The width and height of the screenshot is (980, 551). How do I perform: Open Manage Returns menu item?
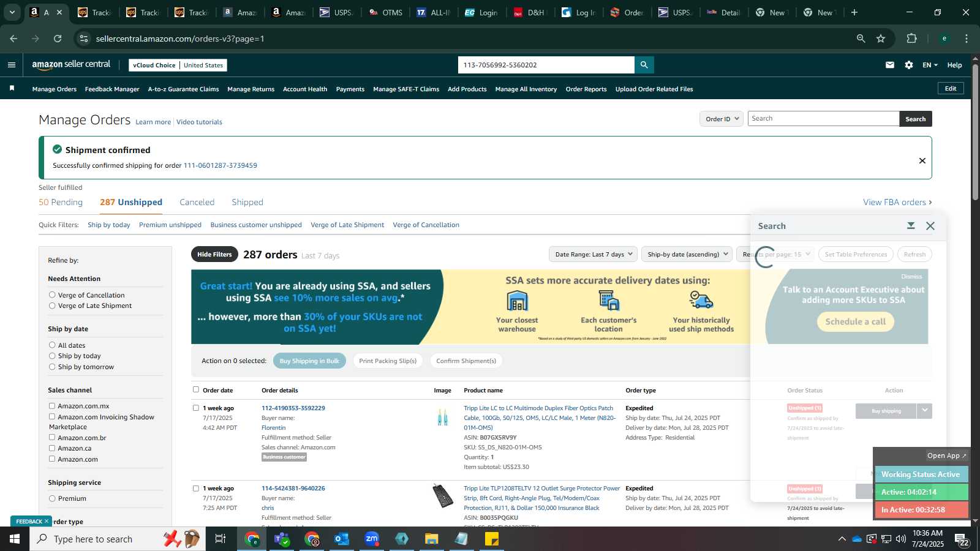click(x=251, y=89)
